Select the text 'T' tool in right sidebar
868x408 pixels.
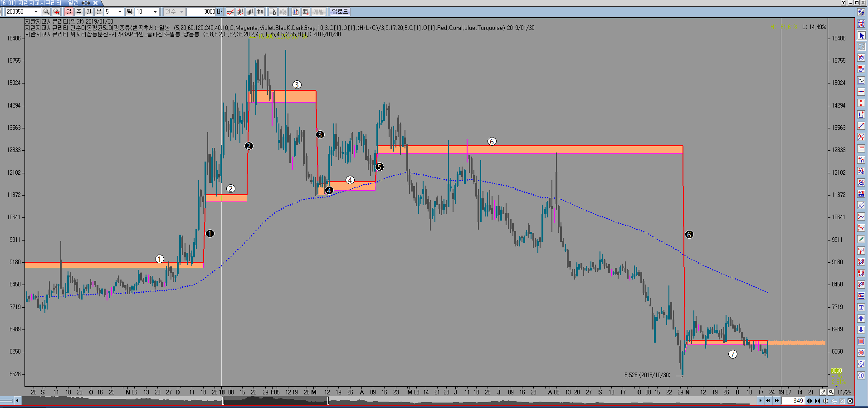point(861,307)
